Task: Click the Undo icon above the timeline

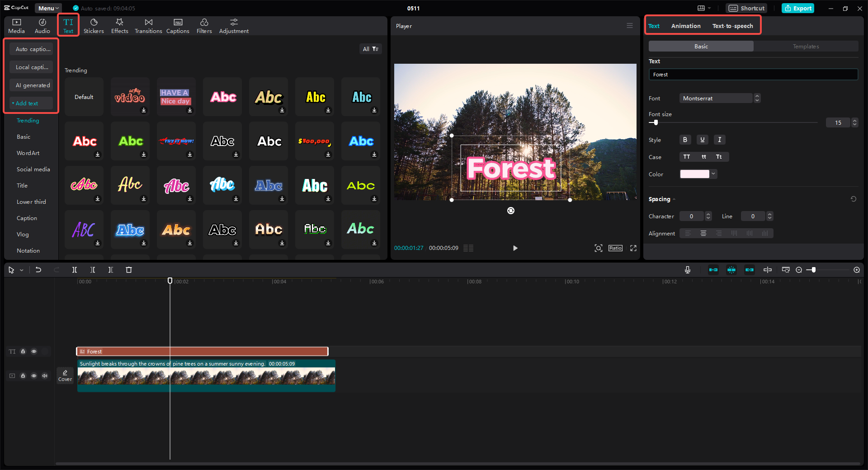Action: 38,270
